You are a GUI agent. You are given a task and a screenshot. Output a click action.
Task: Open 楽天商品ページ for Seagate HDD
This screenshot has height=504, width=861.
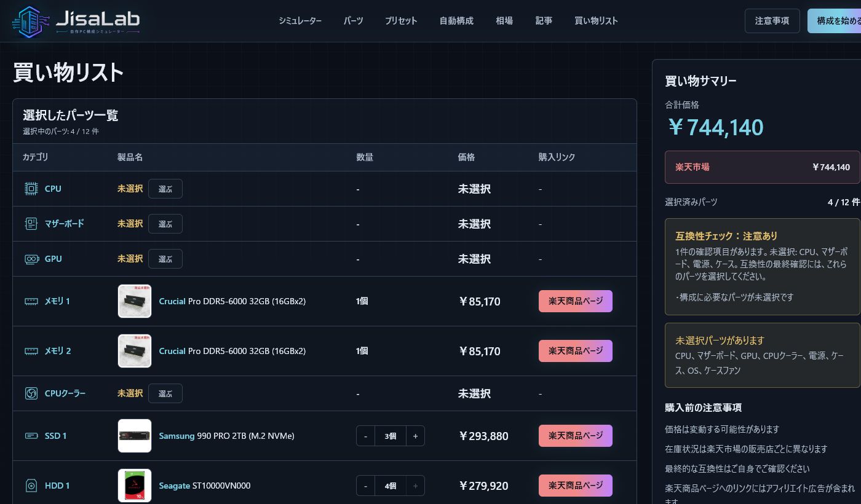click(576, 486)
